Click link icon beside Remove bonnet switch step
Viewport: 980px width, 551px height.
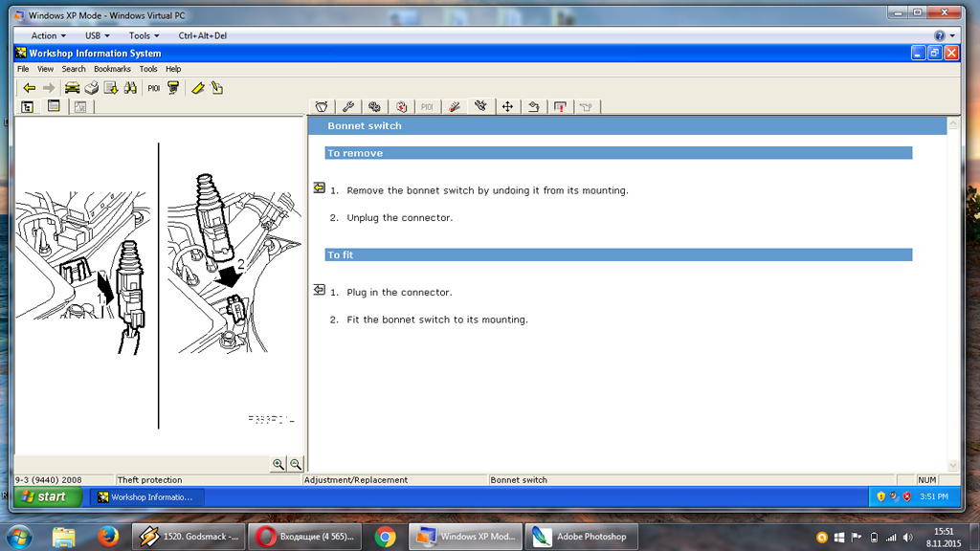(320, 188)
